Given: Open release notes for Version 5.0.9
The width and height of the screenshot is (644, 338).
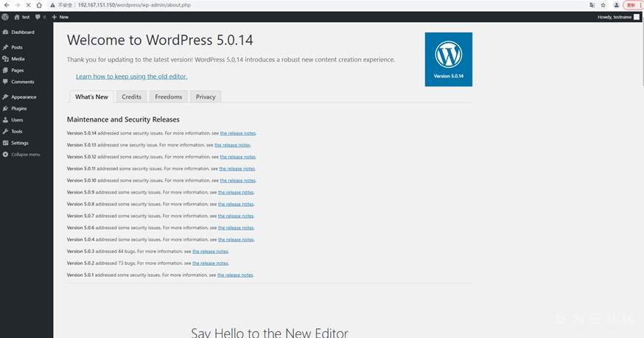Looking at the screenshot, I should pos(236,192).
